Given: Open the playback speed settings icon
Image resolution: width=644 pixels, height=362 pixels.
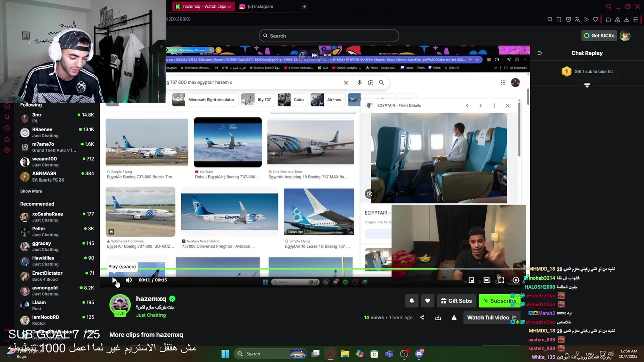Looking at the screenshot, I should 516,280.
